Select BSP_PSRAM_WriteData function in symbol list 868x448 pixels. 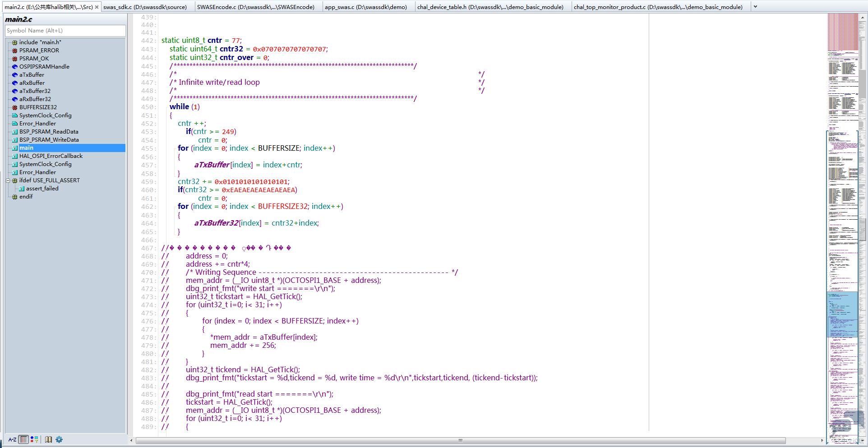49,140
